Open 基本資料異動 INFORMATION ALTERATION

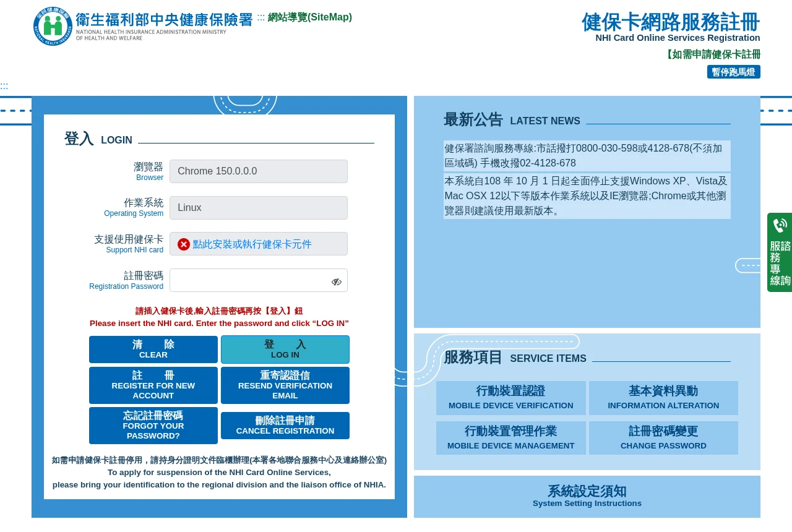663,398
